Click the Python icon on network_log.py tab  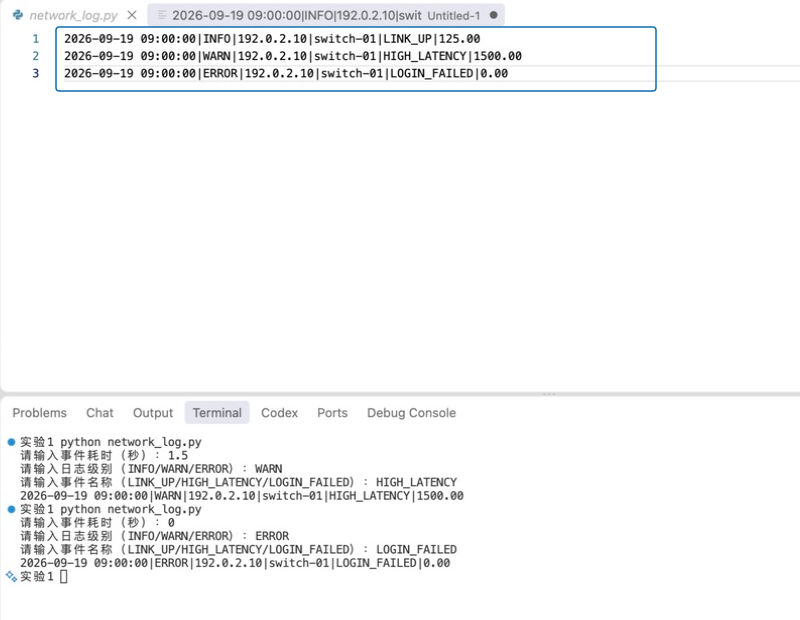point(18,15)
